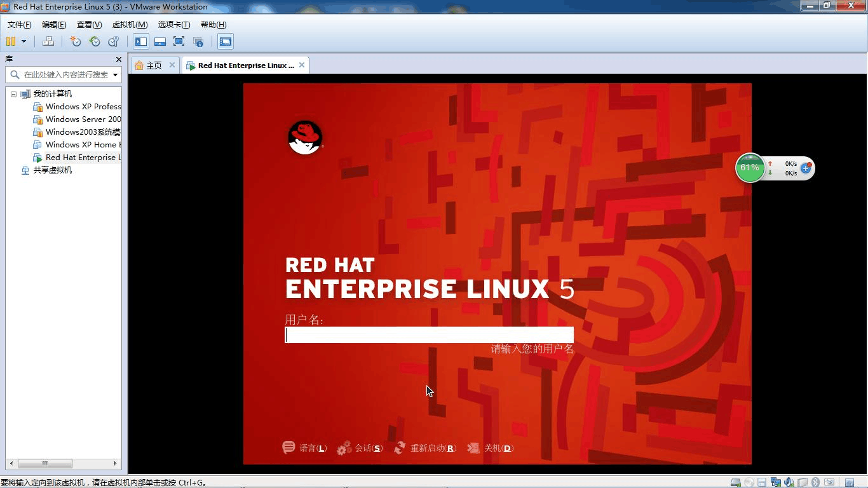Click the floppy drive status bar icon

762,482
